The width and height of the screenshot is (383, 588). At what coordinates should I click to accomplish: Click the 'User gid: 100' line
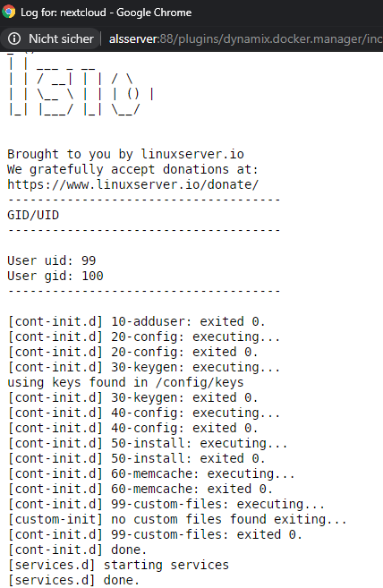(55, 276)
